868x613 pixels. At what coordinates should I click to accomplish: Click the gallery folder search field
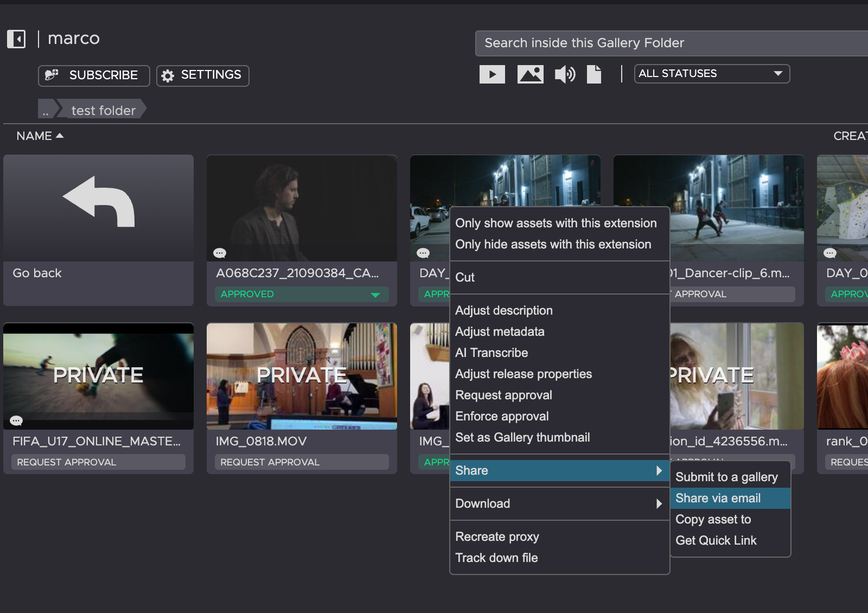tap(670, 43)
